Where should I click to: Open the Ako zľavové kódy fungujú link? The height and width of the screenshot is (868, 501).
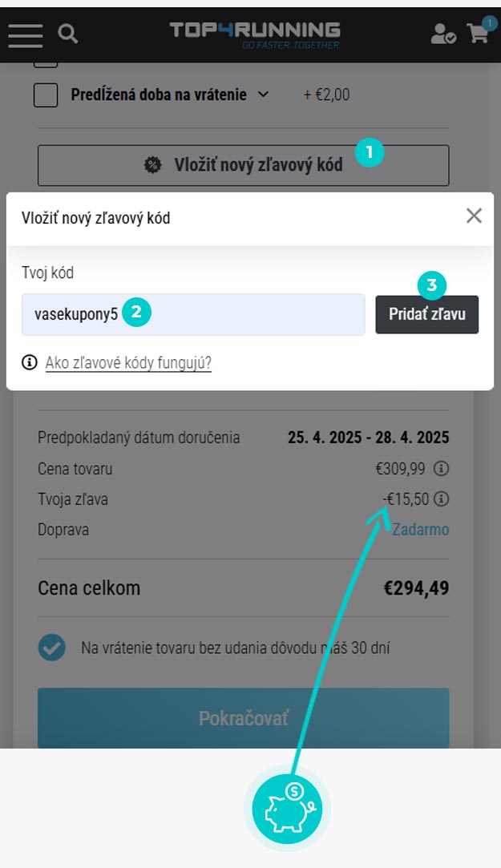click(x=128, y=363)
